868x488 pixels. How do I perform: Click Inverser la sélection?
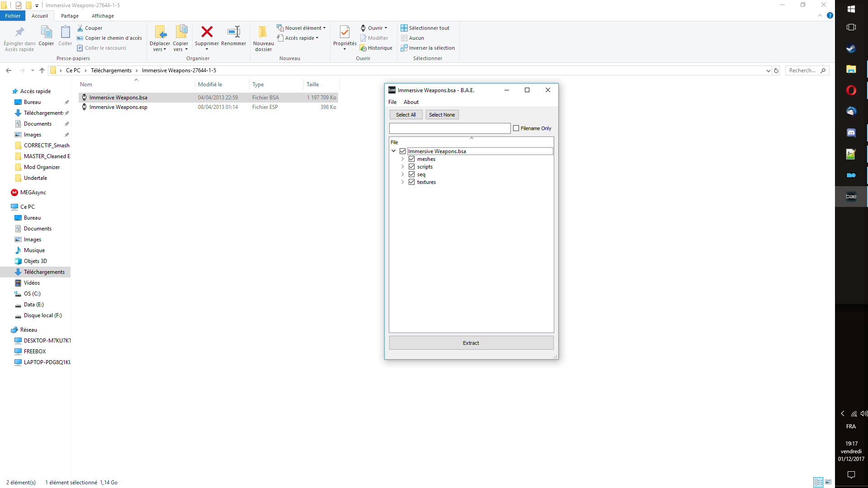428,48
